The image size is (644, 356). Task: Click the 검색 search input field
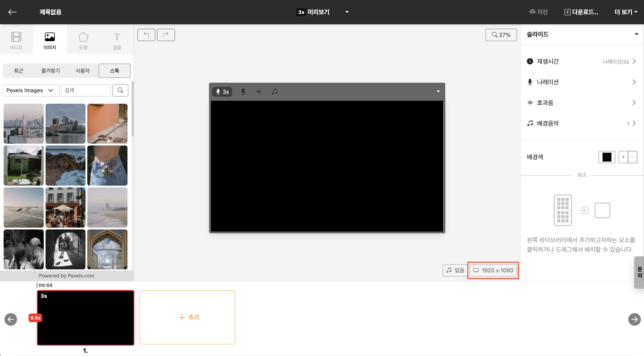point(86,90)
